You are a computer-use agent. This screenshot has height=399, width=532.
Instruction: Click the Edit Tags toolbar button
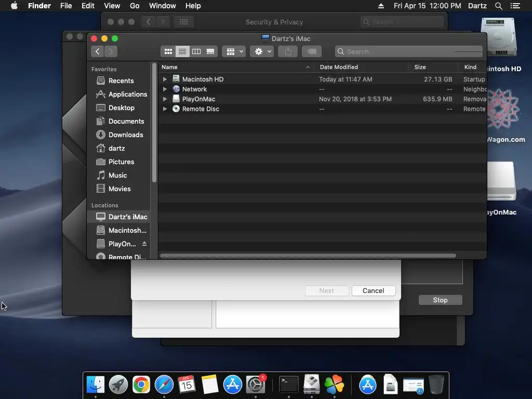tap(312, 51)
